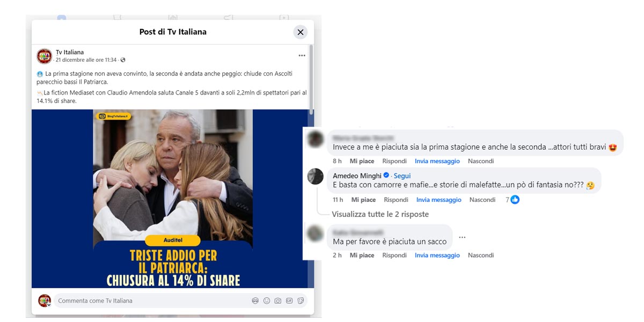This screenshot has height=322, width=644.
Task: Like Amedeo Minghi's comment
Action: (x=363, y=200)
